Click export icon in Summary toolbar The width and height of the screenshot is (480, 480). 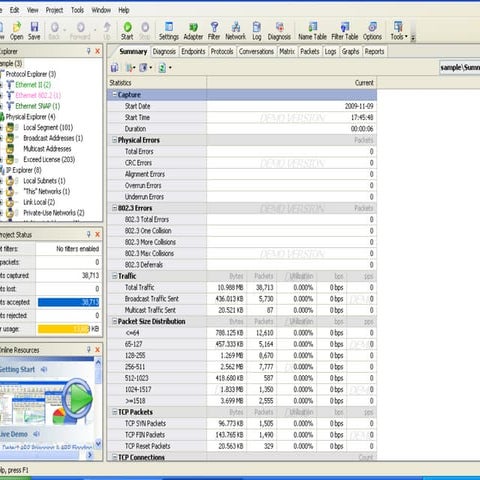click(x=114, y=68)
